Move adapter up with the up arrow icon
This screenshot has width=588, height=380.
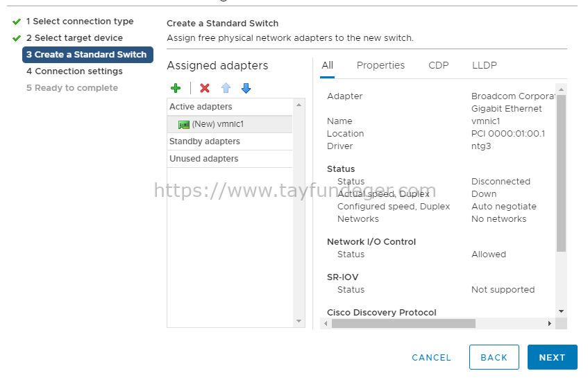(226, 88)
